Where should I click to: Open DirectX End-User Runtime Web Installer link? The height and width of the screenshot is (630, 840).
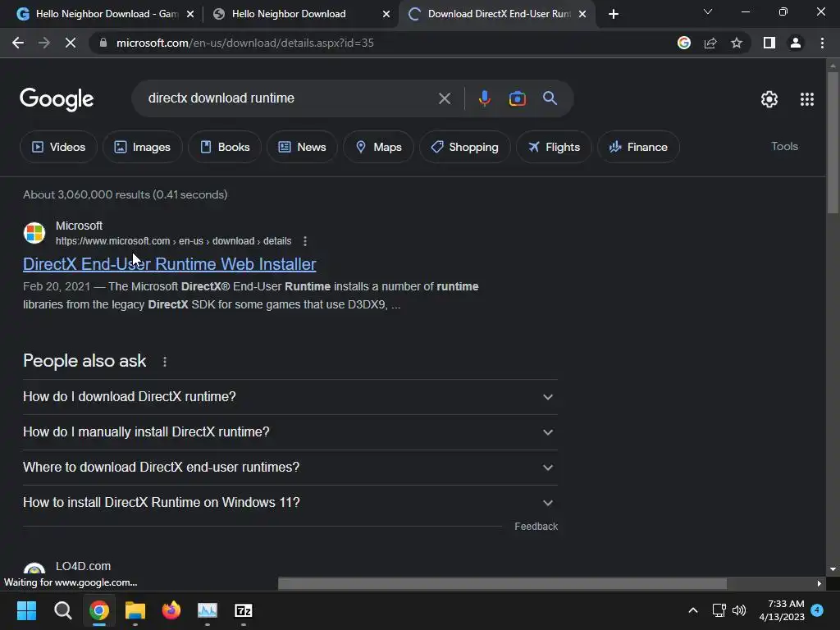click(x=169, y=264)
